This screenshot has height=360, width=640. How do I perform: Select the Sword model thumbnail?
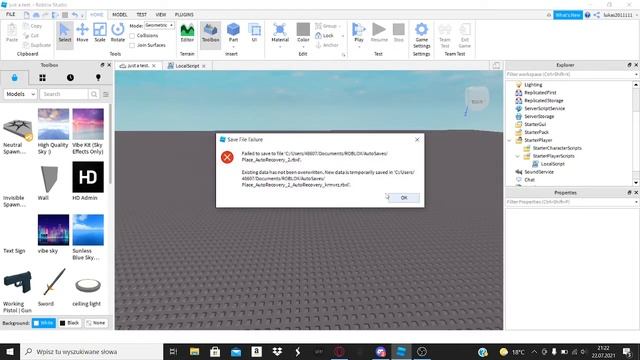click(x=53, y=283)
